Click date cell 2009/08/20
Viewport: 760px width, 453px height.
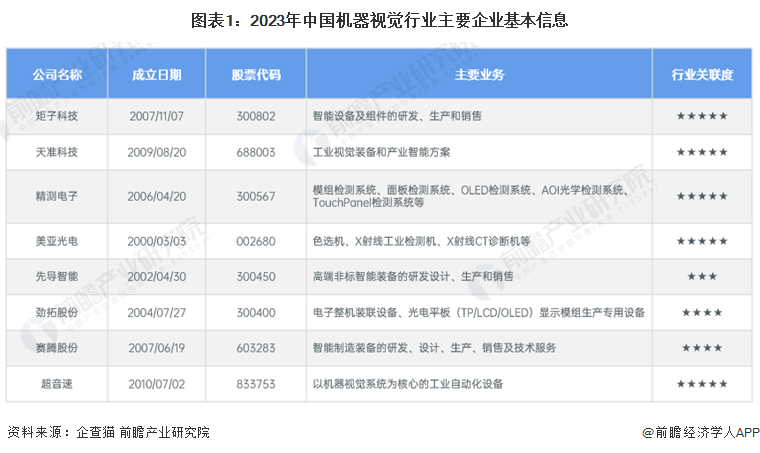157,152
